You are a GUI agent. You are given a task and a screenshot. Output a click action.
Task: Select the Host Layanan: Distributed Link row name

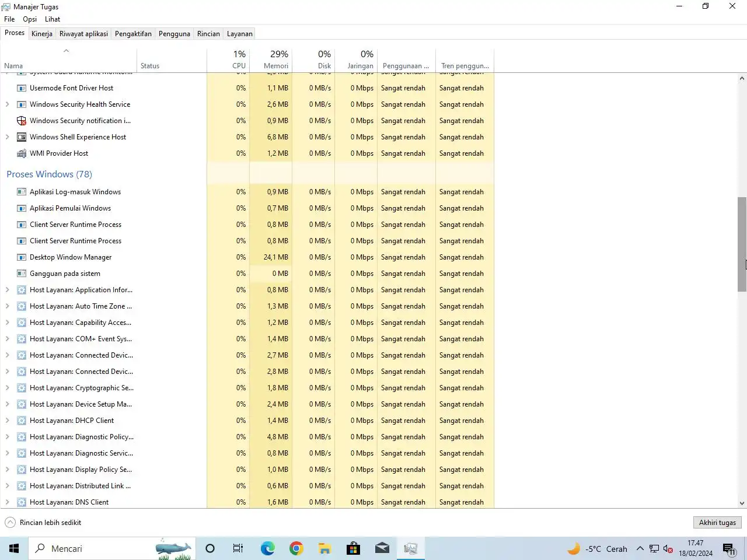(x=80, y=486)
